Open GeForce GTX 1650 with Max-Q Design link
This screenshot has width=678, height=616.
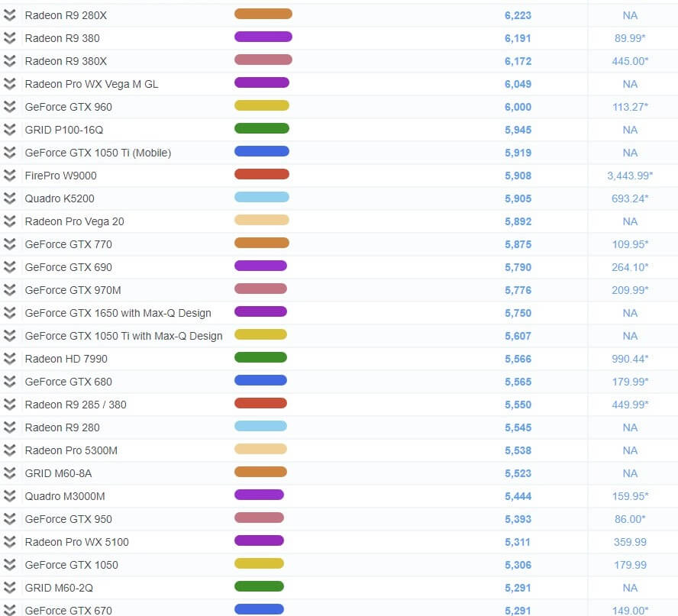click(x=118, y=314)
